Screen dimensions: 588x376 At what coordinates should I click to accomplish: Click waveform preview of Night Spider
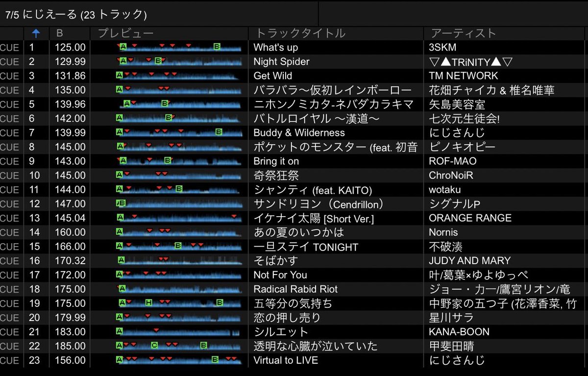pos(179,62)
